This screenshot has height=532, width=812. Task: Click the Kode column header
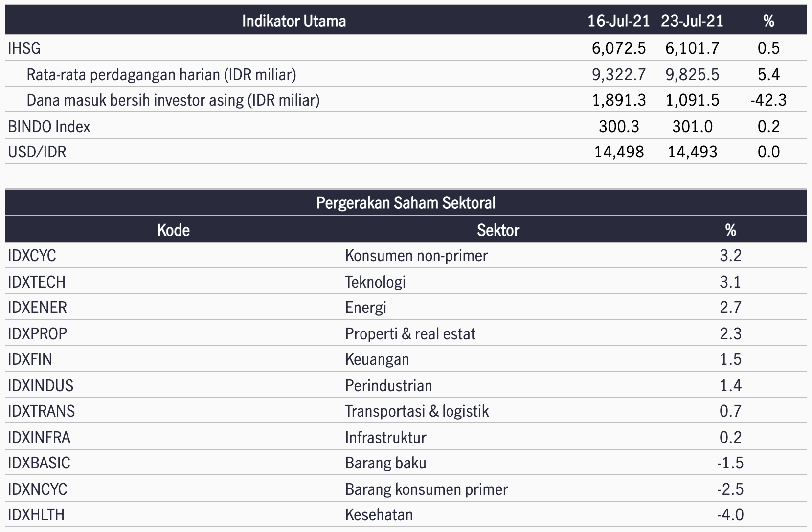point(174,230)
